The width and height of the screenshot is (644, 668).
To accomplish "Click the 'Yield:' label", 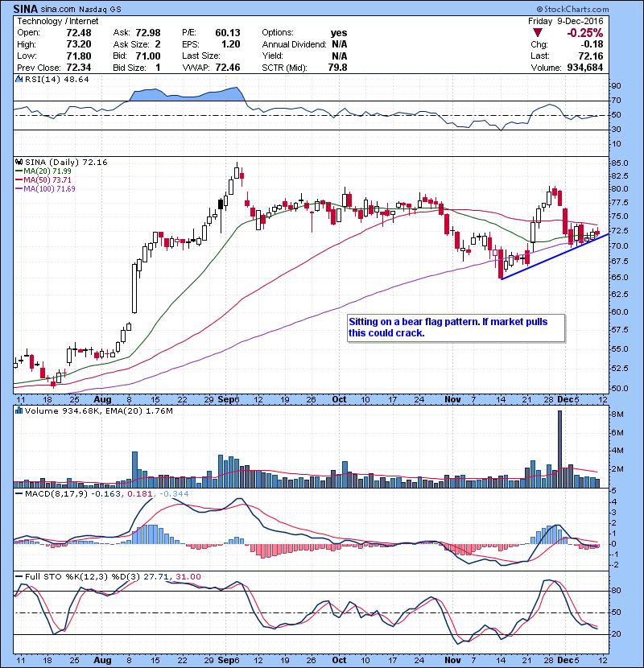I will coord(273,56).
